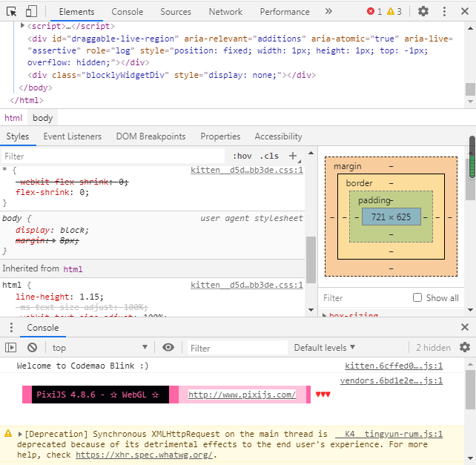Expand the box-sizing computed property
Viewport: 476px width, 465px height.
[x=324, y=315]
